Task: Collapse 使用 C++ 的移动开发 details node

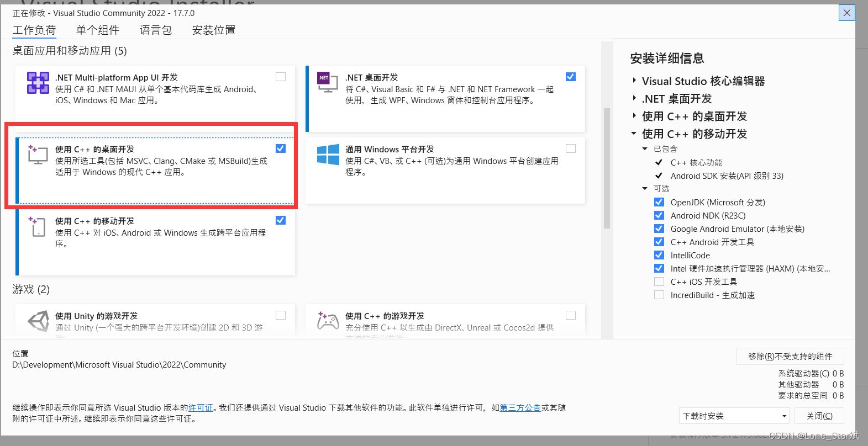Action: click(634, 134)
